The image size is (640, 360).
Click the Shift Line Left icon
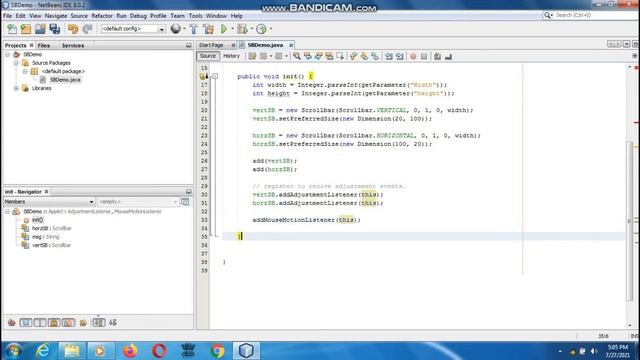pyautogui.click(x=389, y=56)
